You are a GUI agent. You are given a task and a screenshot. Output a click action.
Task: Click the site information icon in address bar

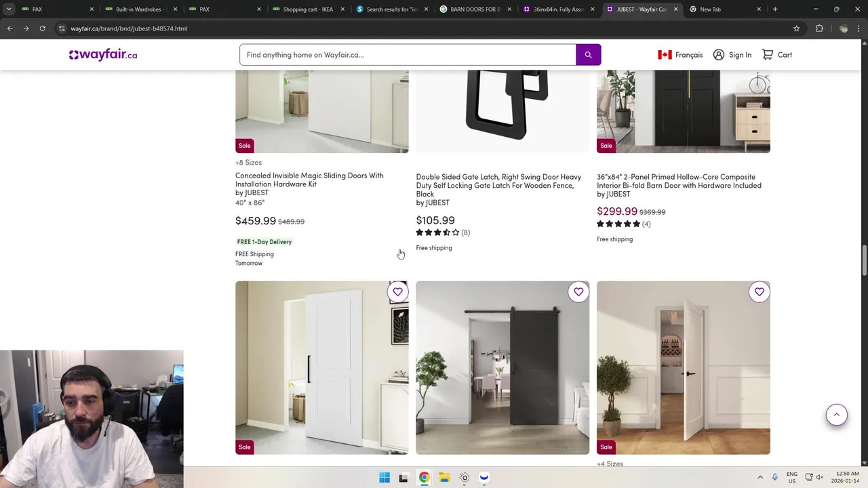coord(62,28)
